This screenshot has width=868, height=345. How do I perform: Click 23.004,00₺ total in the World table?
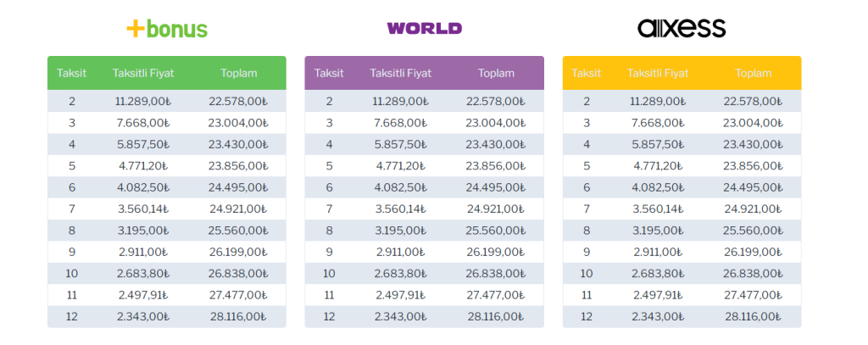pos(496,123)
